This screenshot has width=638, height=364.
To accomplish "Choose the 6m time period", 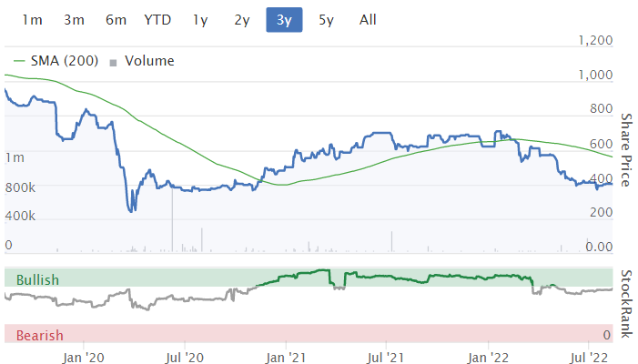I will click(116, 19).
